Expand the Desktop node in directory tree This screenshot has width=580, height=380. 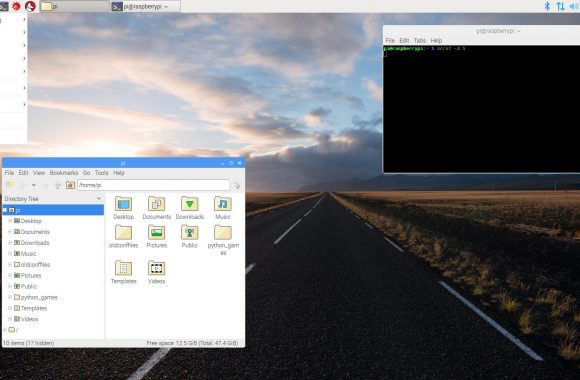pyautogui.click(x=10, y=221)
